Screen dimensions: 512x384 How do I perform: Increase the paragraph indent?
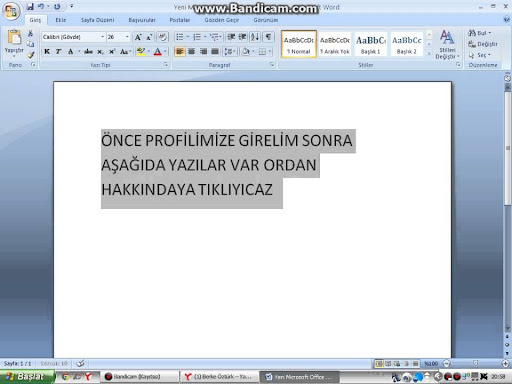[x=243, y=37]
